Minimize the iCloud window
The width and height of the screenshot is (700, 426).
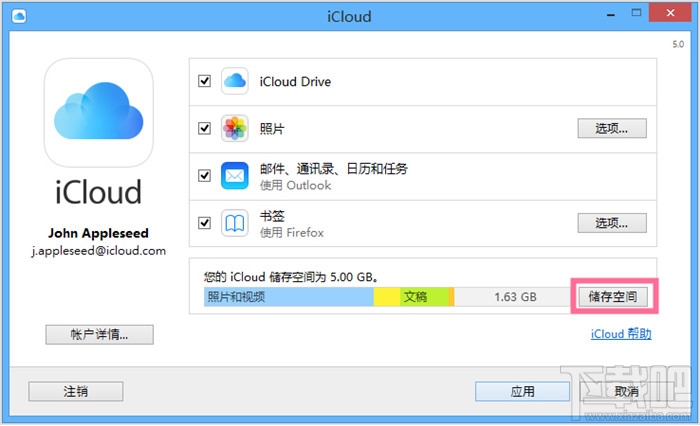[x=611, y=14]
